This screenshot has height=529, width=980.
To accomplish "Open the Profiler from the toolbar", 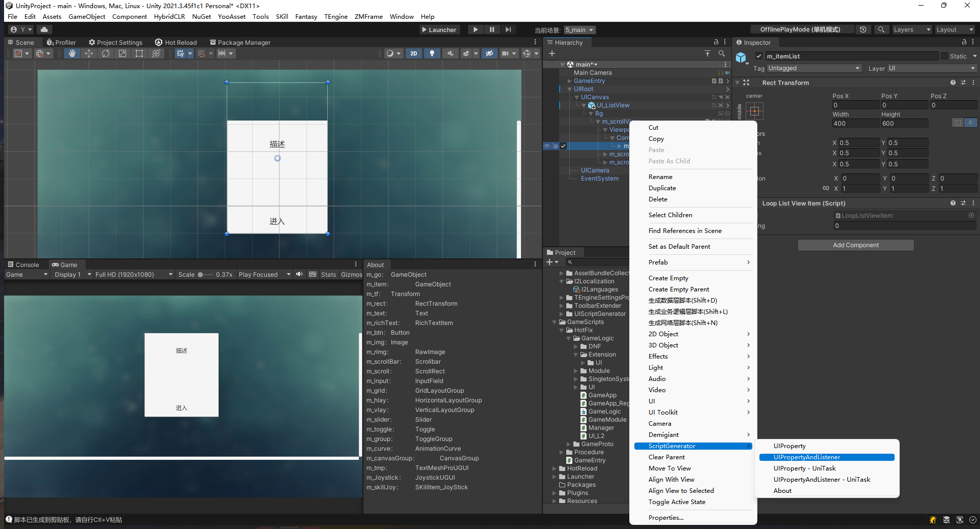I will coord(62,42).
